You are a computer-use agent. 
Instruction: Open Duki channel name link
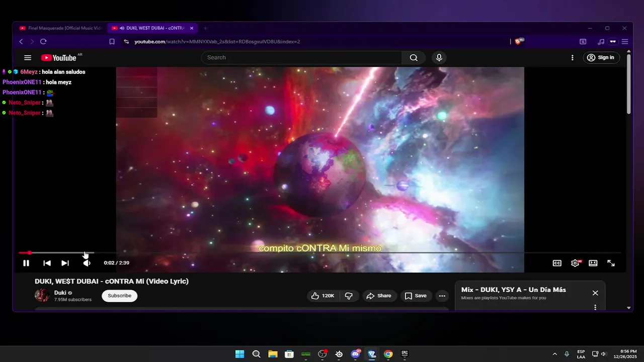(60, 293)
